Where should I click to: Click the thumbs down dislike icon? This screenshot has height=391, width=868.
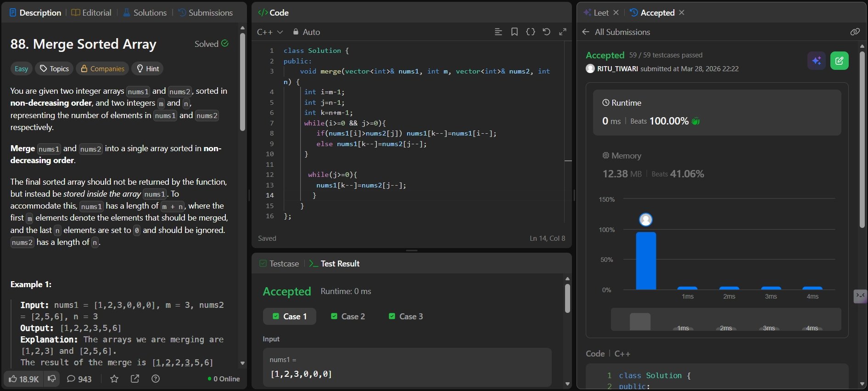click(52, 379)
